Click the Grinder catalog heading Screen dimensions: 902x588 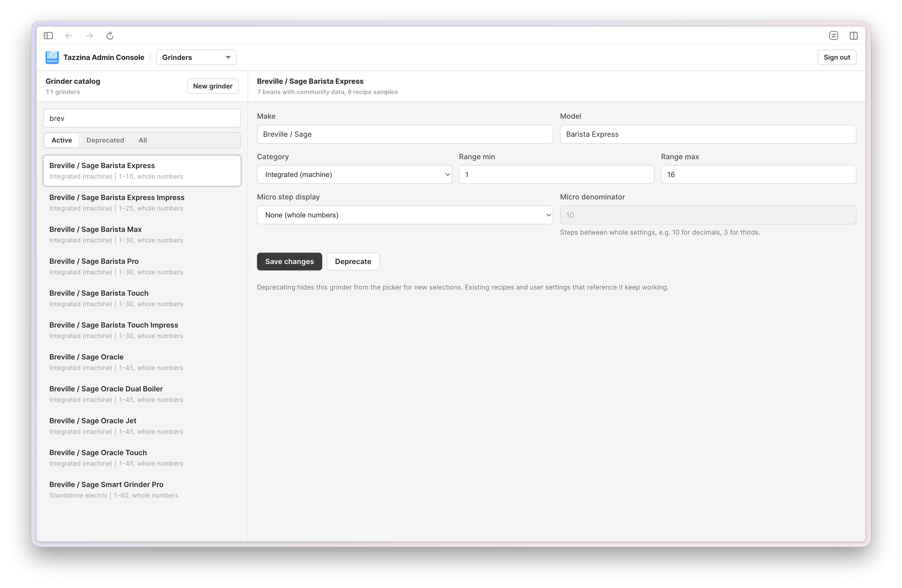point(73,81)
